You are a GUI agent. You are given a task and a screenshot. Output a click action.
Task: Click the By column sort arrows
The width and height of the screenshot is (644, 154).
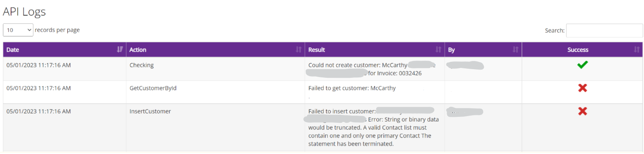(x=516, y=50)
